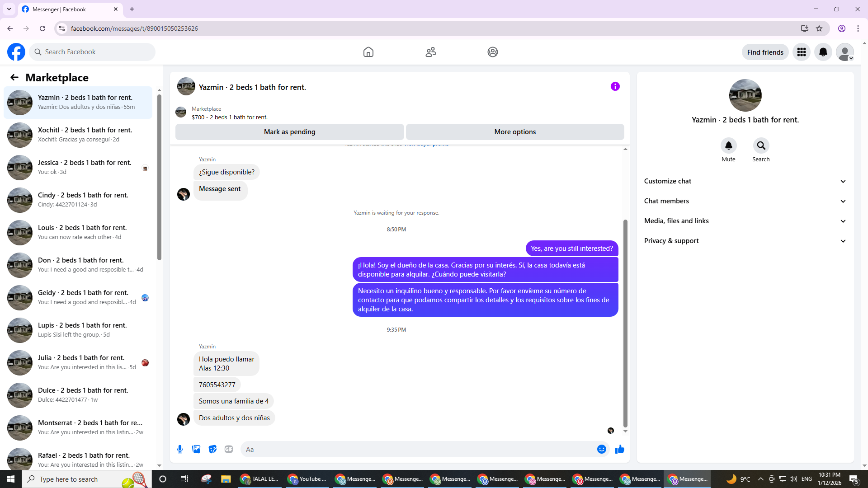Screen dimensions: 868x488
Task: Click the More options button
Action: (515, 132)
